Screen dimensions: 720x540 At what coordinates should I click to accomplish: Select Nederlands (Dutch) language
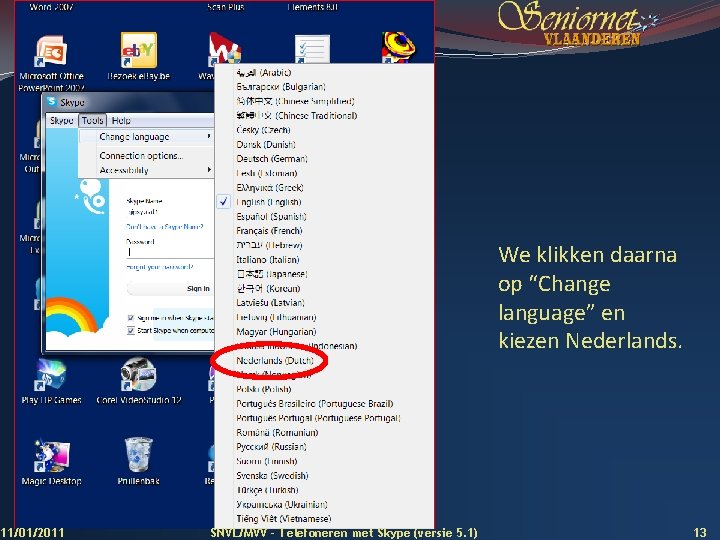[x=275, y=360]
